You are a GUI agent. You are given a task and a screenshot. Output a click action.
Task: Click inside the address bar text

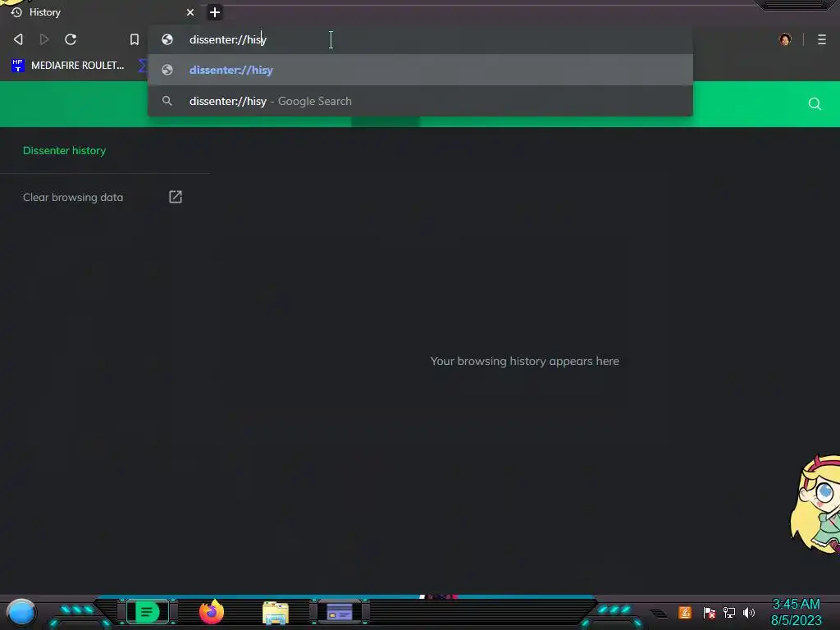tap(228, 39)
